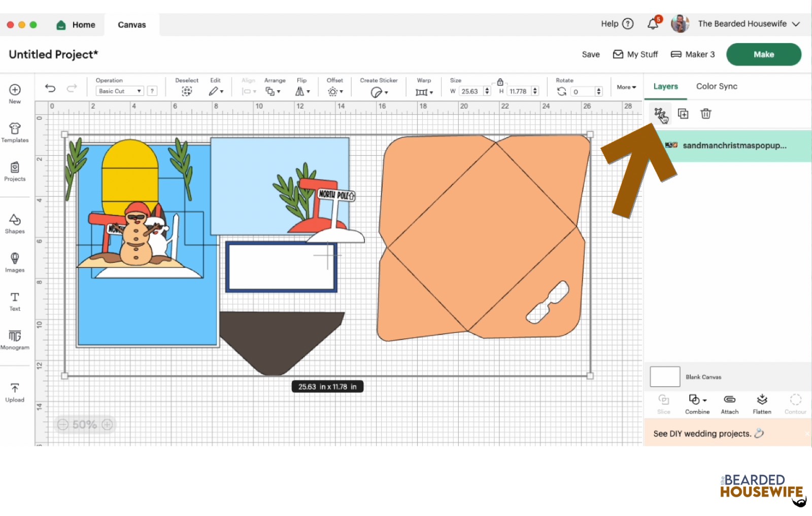Expand the More toolbar menu
The image size is (812, 516).
point(626,87)
